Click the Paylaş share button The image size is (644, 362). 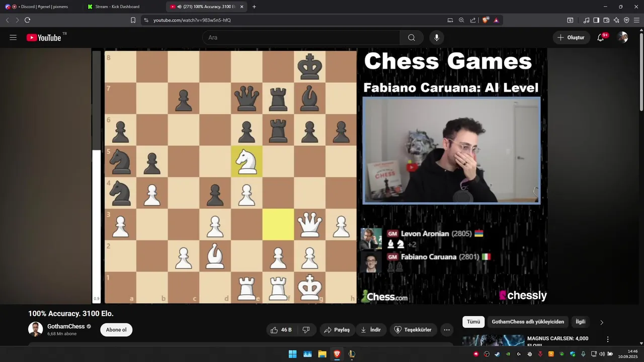coord(337,330)
